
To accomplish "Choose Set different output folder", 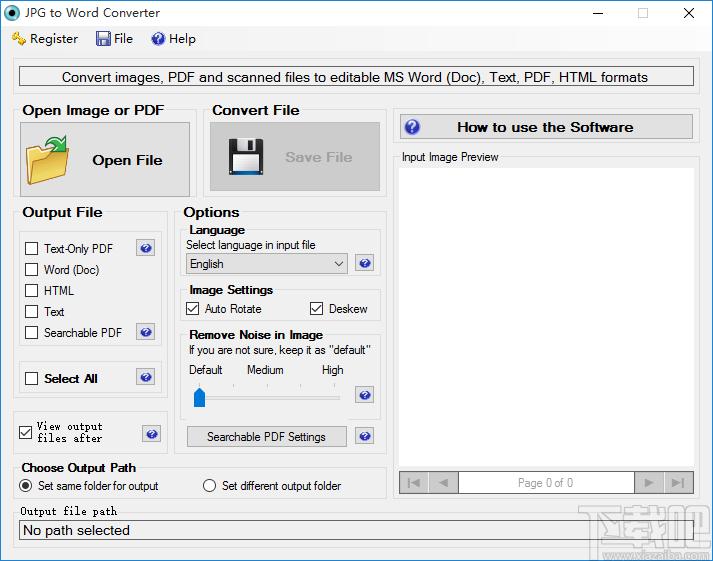I will [x=209, y=486].
